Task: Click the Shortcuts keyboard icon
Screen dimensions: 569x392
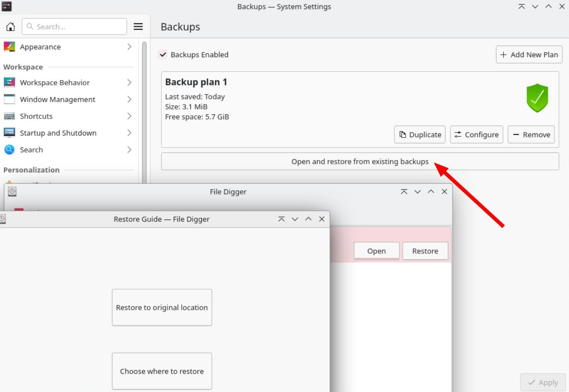Action: click(x=9, y=116)
